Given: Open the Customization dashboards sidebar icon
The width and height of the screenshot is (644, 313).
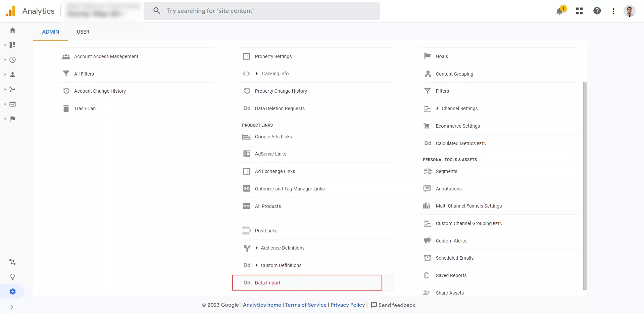Looking at the screenshot, I should coord(12,45).
